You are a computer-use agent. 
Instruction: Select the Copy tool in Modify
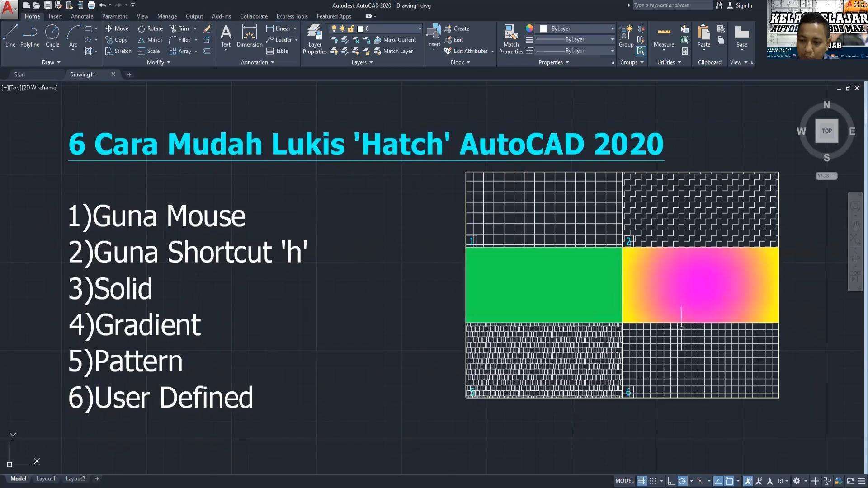click(117, 40)
